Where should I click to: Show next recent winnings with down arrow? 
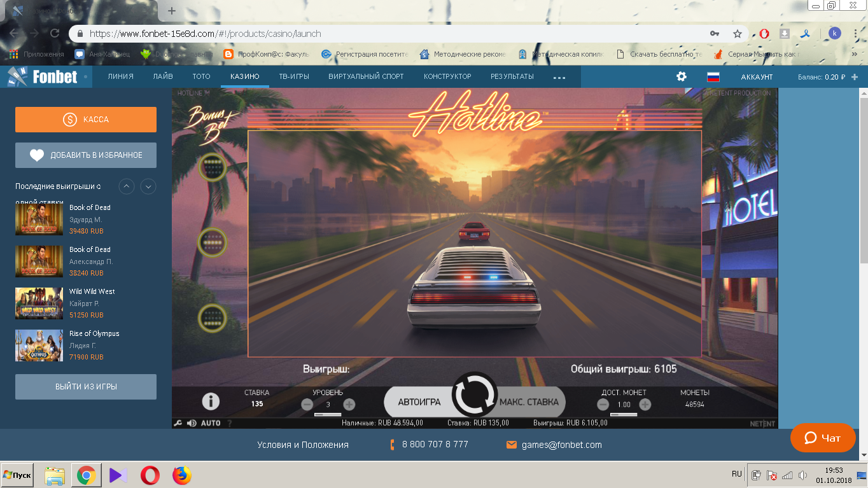click(148, 186)
